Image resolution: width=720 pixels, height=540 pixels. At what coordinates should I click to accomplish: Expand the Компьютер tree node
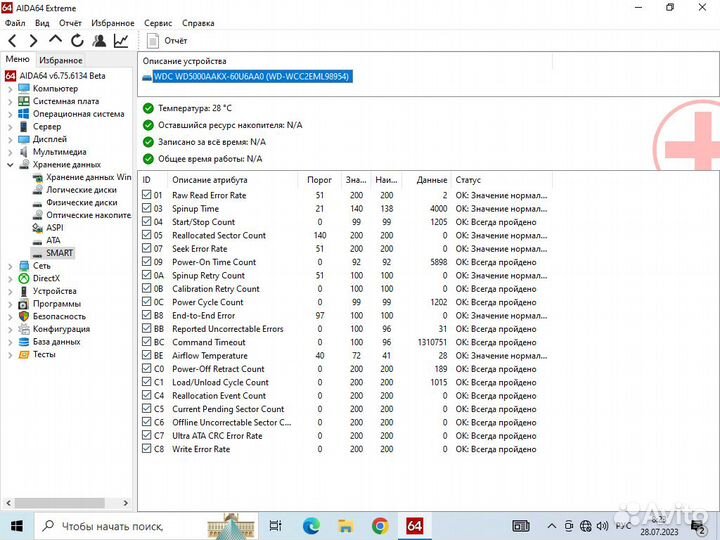point(11,89)
